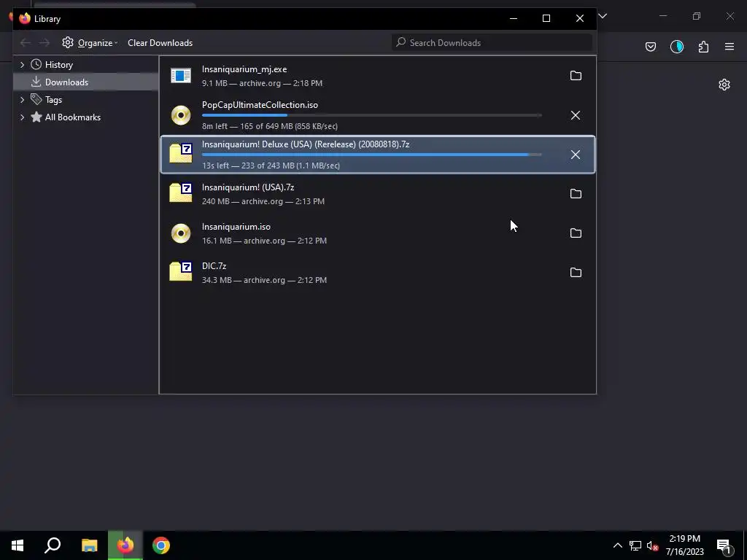Image resolution: width=747 pixels, height=560 pixels.
Task: Open containing folder for Insaniquarium_mj.exe
Action: pyautogui.click(x=576, y=76)
